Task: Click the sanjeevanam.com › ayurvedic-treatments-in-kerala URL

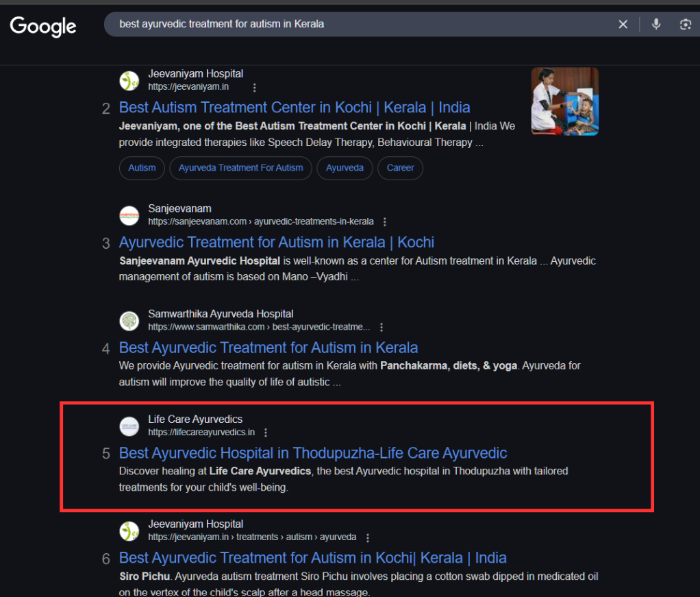Action: tap(261, 221)
